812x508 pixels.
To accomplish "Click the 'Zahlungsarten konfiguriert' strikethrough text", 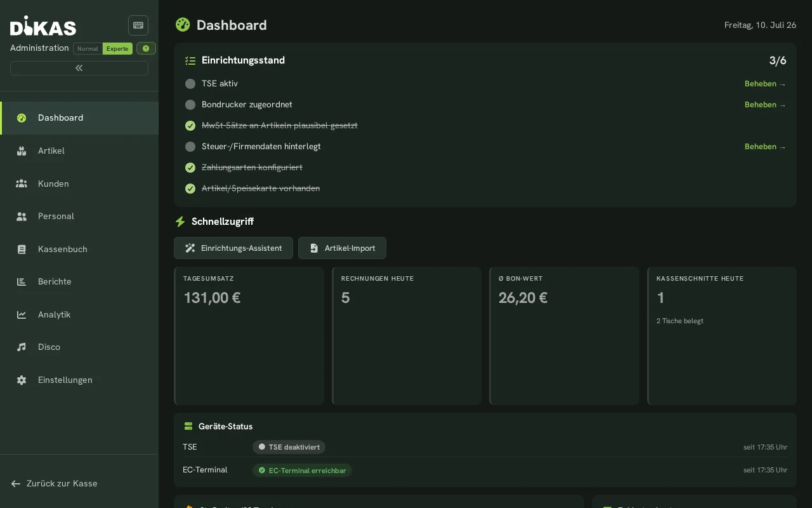I will [252, 168].
